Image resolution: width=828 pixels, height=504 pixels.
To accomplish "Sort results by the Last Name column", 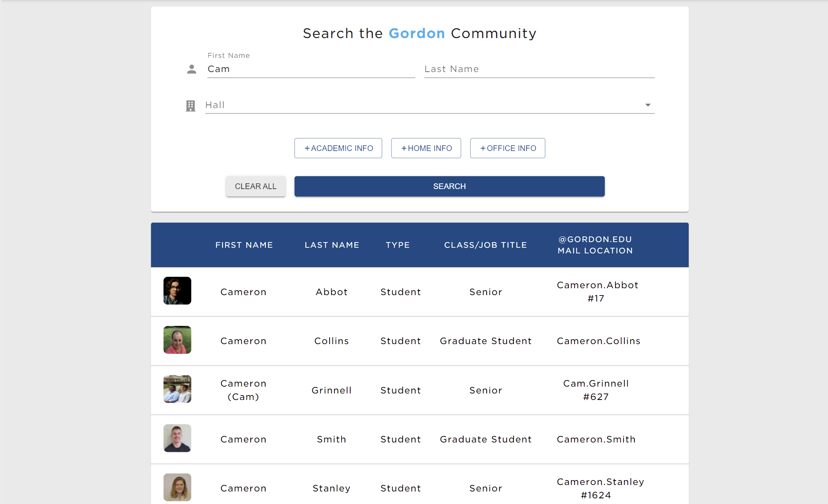I will click(331, 245).
